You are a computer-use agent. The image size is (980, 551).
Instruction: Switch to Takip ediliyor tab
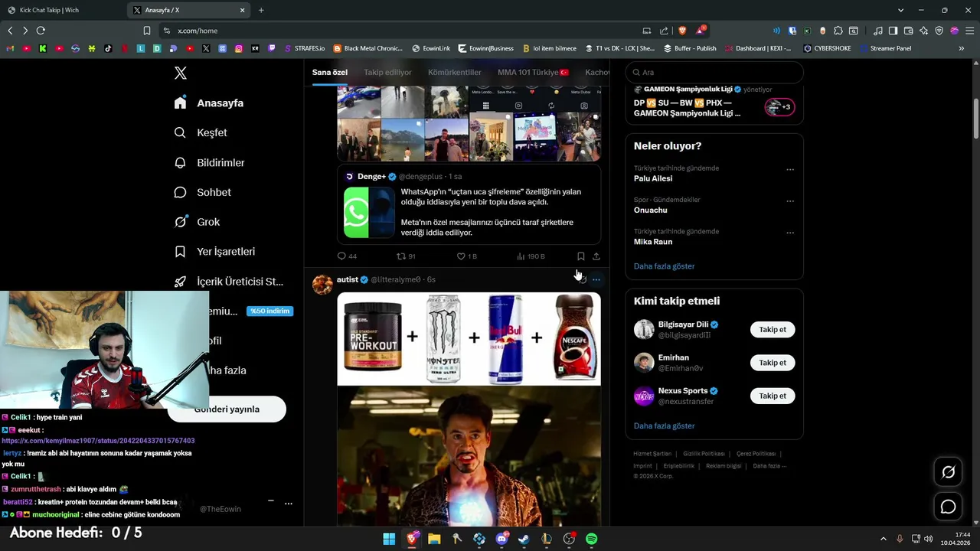pyautogui.click(x=387, y=72)
